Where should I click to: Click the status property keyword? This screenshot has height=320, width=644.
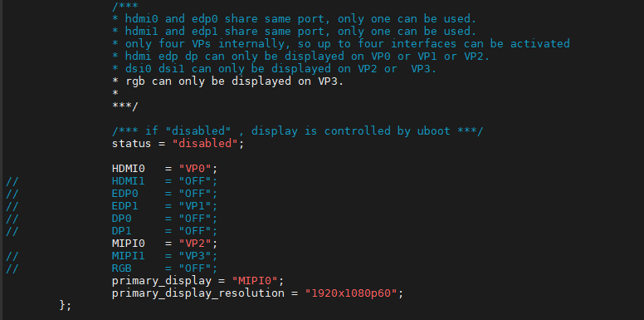[x=131, y=144]
